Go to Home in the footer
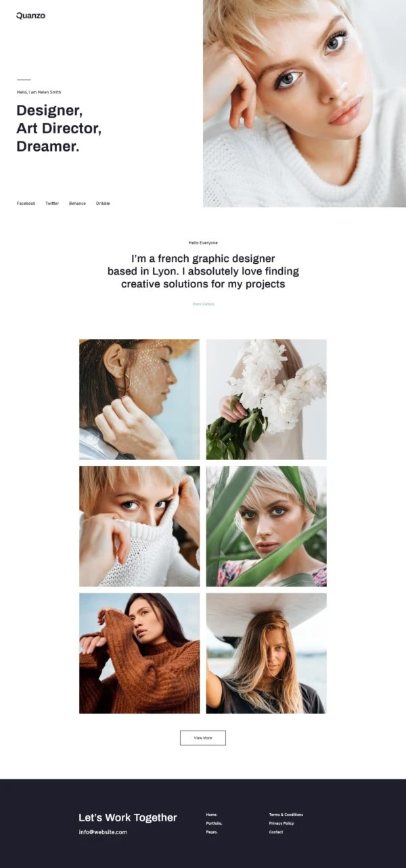The image size is (406, 868). [212, 815]
